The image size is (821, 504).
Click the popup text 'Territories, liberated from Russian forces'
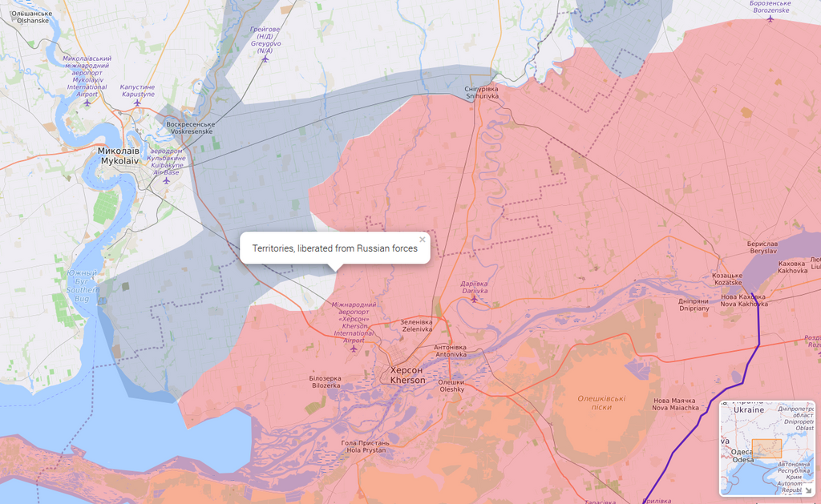click(x=334, y=248)
